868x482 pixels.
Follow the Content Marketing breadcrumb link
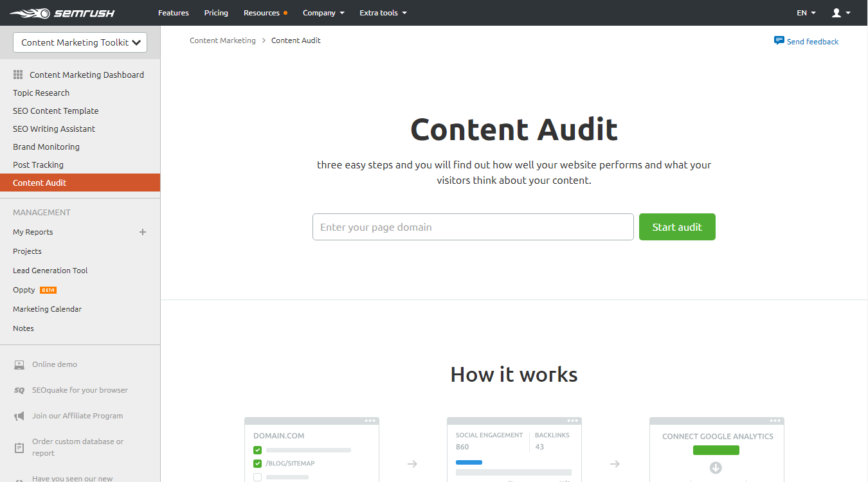click(222, 40)
